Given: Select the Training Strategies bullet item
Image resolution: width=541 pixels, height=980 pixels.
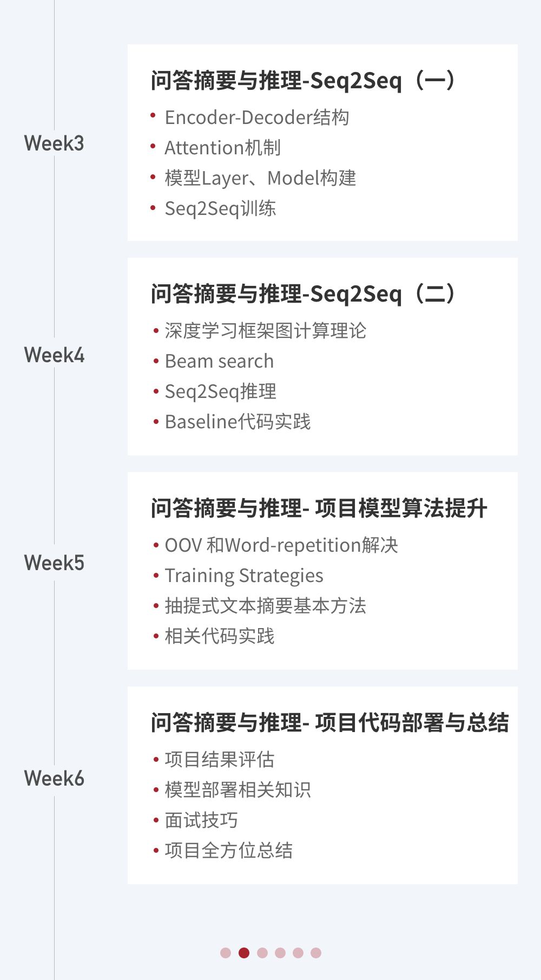Looking at the screenshot, I should coord(244,576).
